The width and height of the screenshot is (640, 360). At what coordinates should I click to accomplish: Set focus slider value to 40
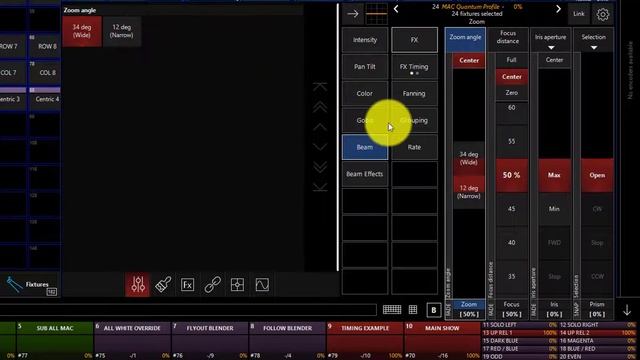(511, 242)
